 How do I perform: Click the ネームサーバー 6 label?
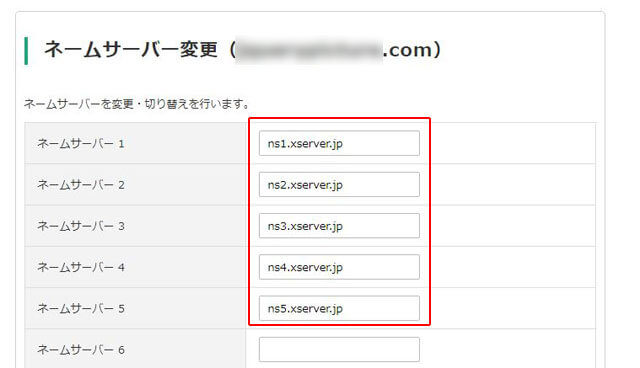tap(81, 350)
